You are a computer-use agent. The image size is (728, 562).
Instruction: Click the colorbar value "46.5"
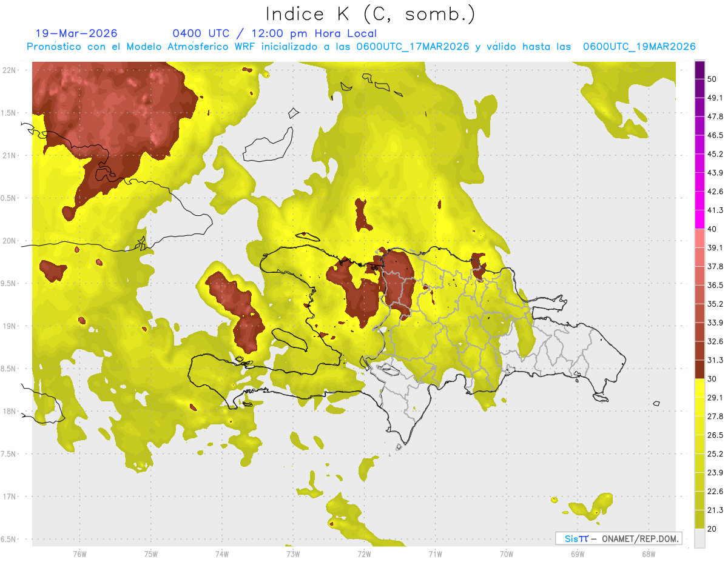pos(715,135)
